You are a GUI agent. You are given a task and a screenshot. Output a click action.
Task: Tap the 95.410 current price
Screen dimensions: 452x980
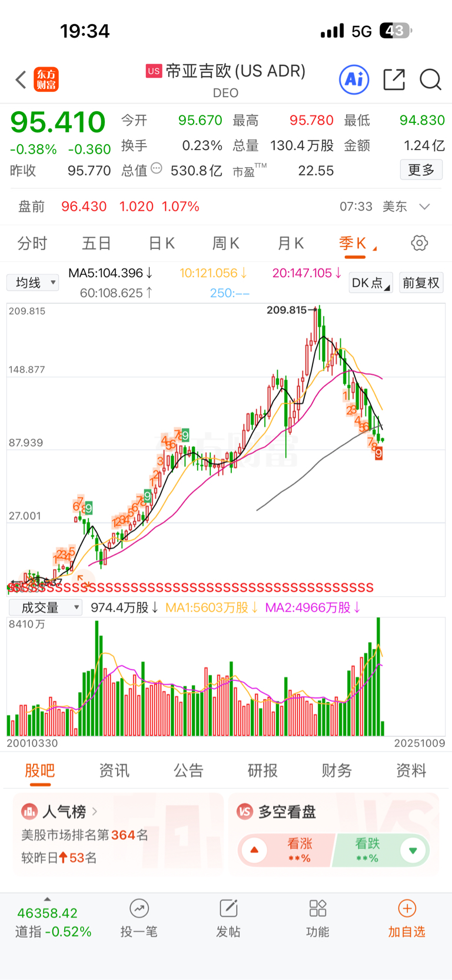(x=58, y=122)
